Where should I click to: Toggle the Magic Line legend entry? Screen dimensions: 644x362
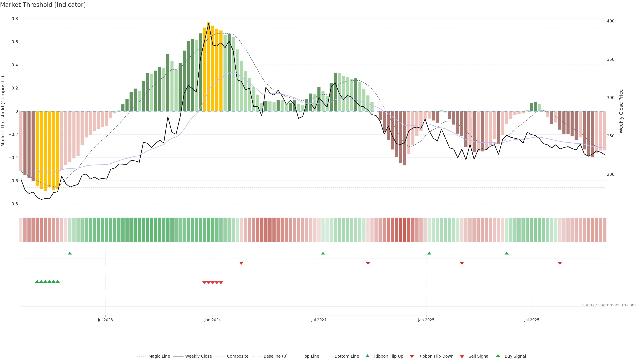click(159, 356)
